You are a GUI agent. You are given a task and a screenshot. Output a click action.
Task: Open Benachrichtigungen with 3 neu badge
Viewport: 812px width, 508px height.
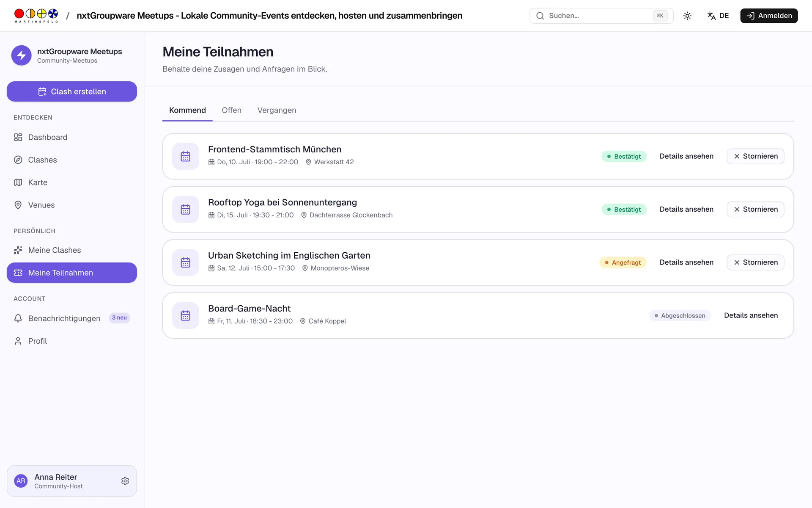pos(72,318)
